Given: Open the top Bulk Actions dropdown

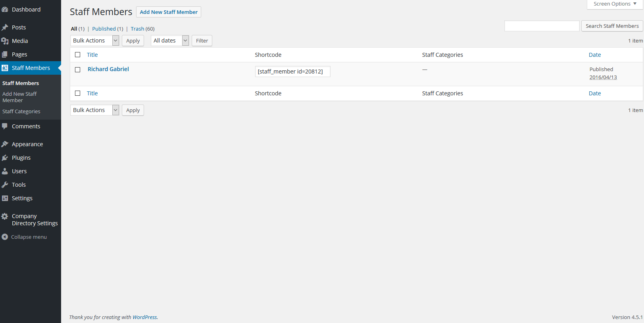Looking at the screenshot, I should click(95, 41).
